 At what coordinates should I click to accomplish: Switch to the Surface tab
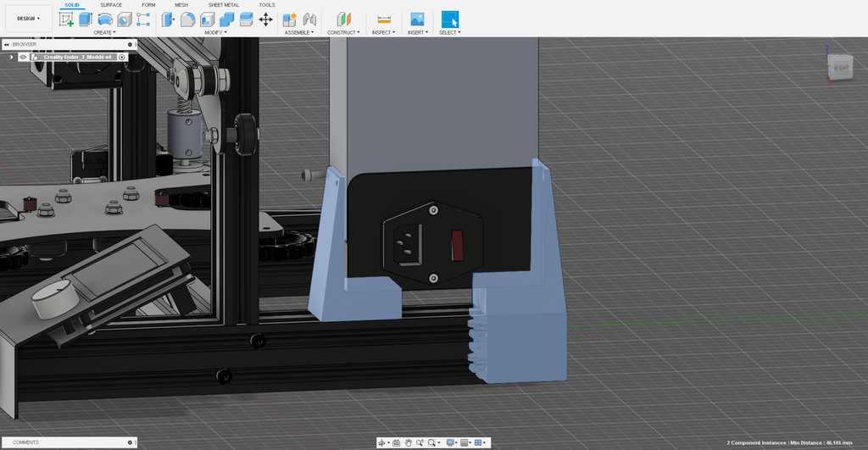tap(111, 5)
